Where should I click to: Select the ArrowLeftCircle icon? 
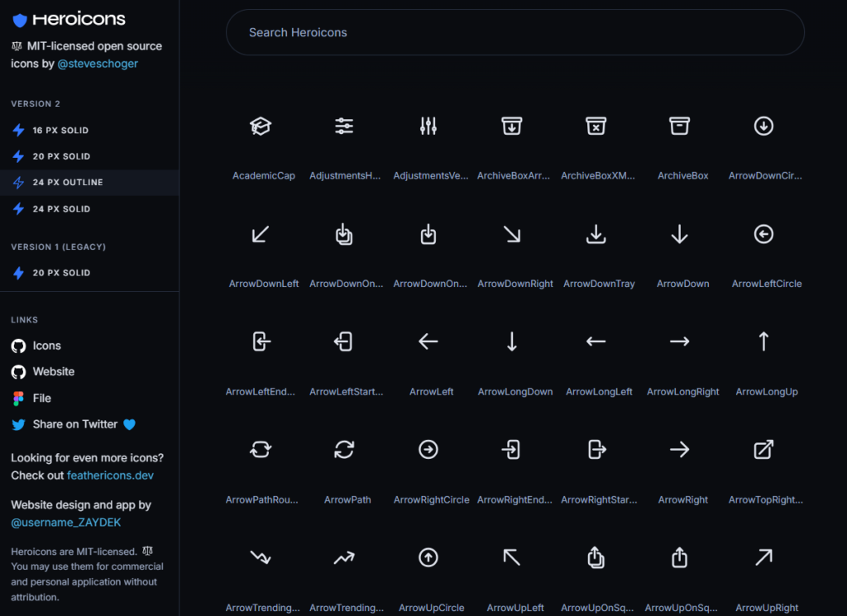pos(763,234)
